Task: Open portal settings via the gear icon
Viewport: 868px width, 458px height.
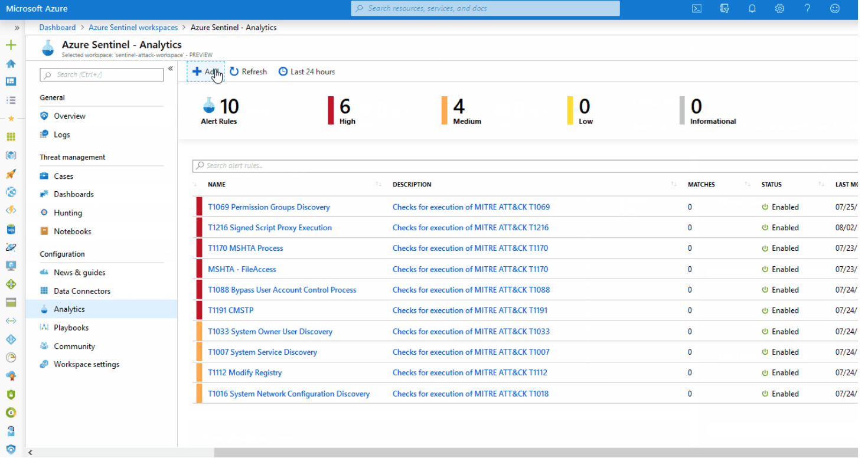Action: pos(779,8)
